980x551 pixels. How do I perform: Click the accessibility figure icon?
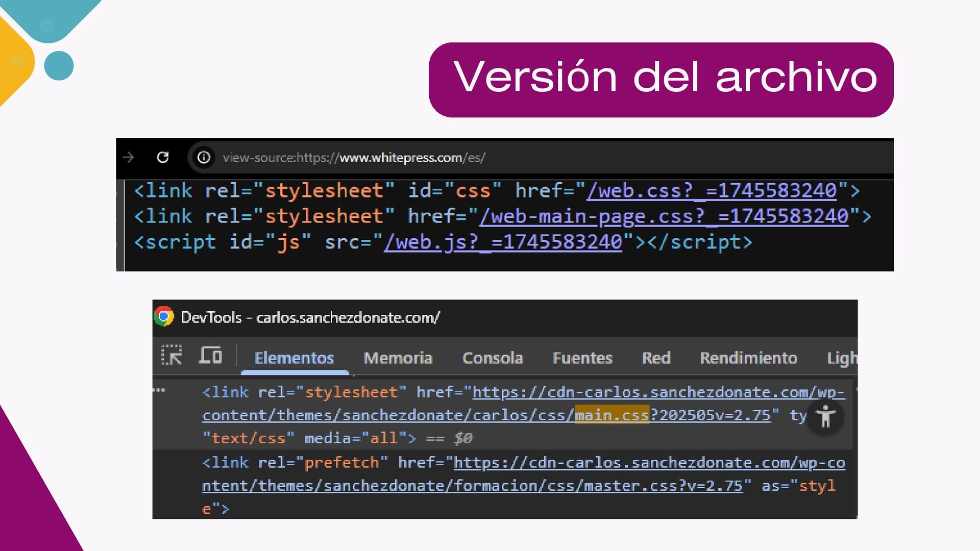[825, 417]
